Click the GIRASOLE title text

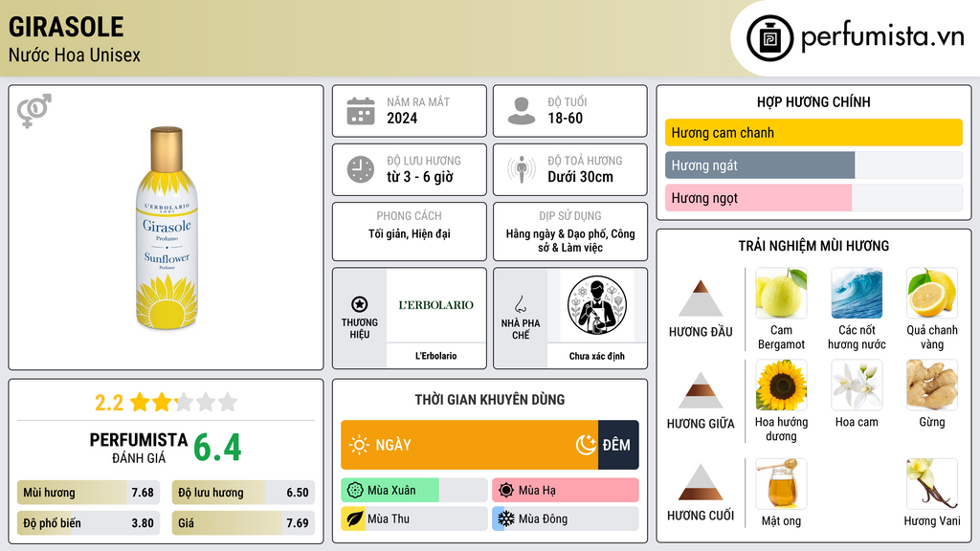(66, 27)
